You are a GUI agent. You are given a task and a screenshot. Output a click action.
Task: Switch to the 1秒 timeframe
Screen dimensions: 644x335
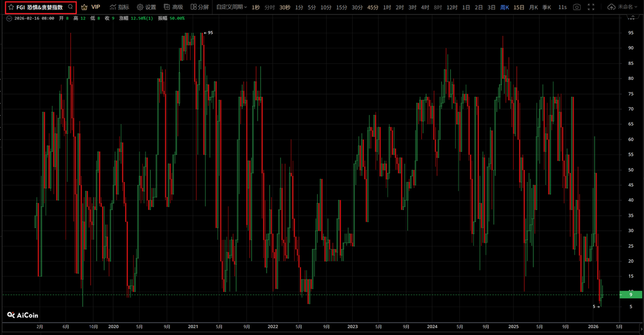255,7
